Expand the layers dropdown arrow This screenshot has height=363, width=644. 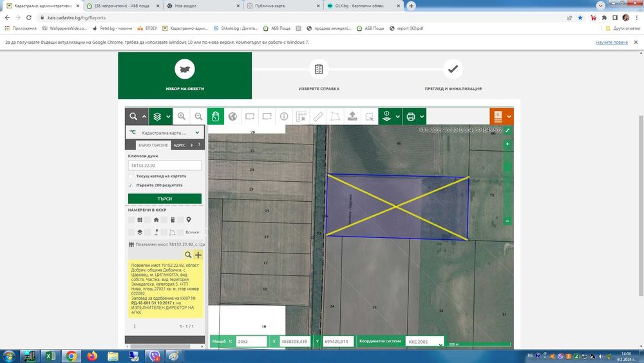point(168,117)
